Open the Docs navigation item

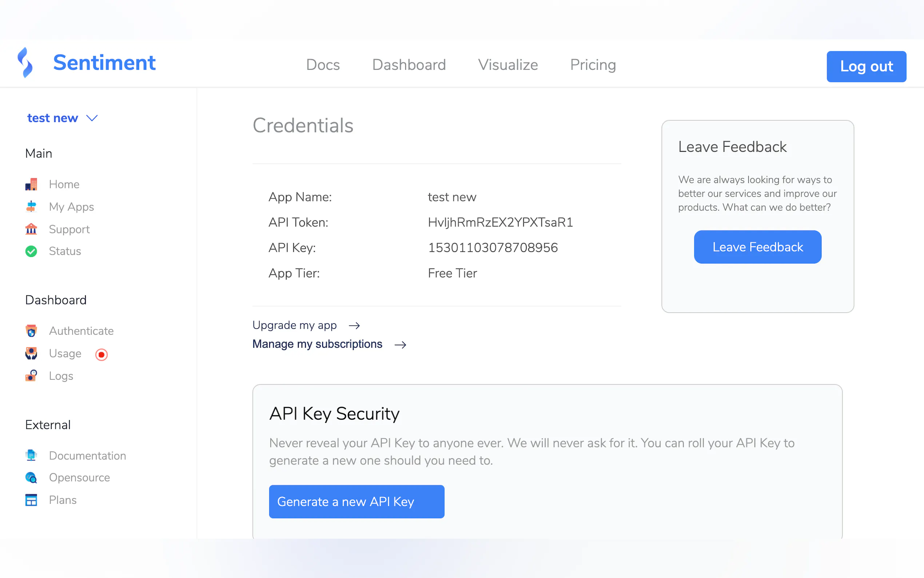(323, 65)
